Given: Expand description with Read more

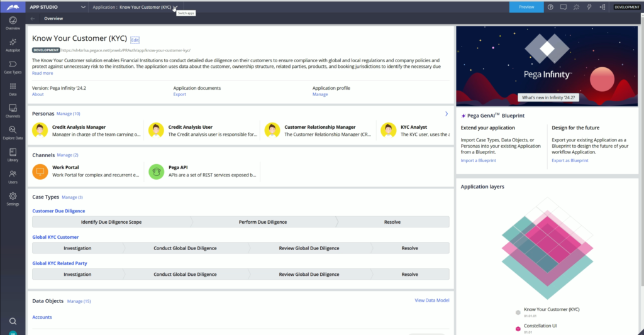Looking at the screenshot, I should coord(42,73).
